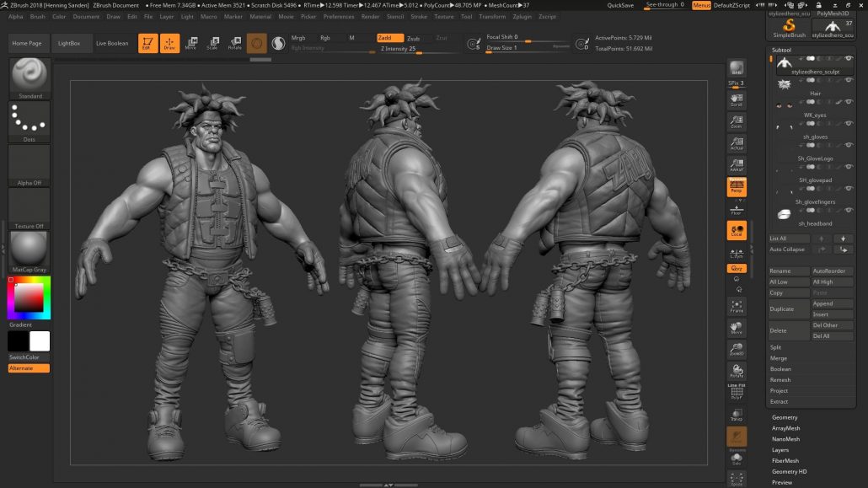This screenshot has width=868, height=488.
Task: Pick a color in the color picker square
Action: coord(29,298)
